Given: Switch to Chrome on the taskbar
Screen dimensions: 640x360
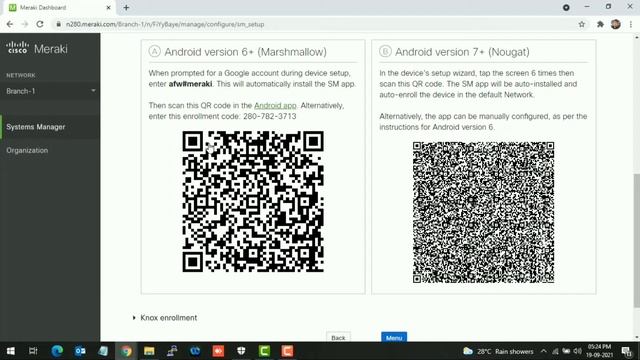Looking at the screenshot, I should point(126,351).
